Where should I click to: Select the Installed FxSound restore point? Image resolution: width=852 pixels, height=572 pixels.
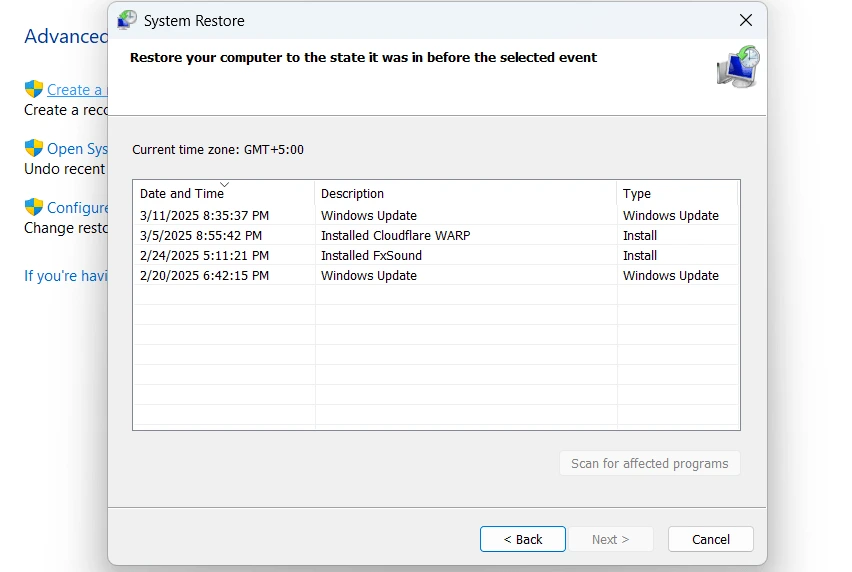[x=371, y=255]
